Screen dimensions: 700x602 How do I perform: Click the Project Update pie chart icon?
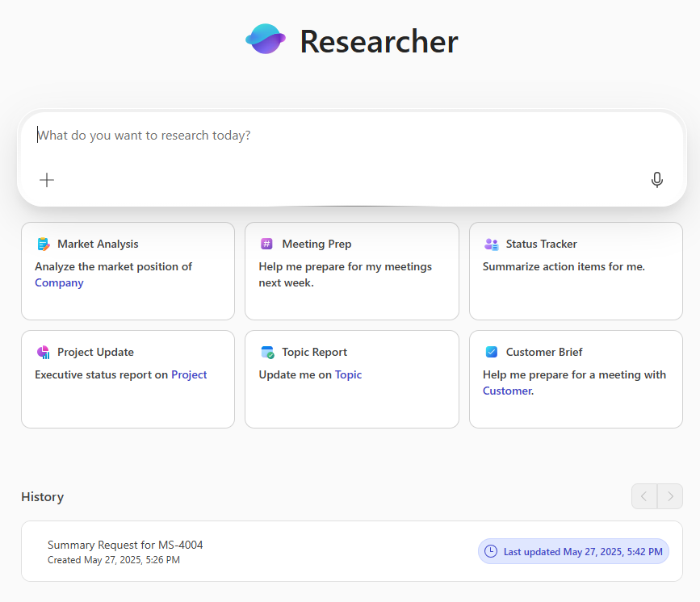(44, 352)
